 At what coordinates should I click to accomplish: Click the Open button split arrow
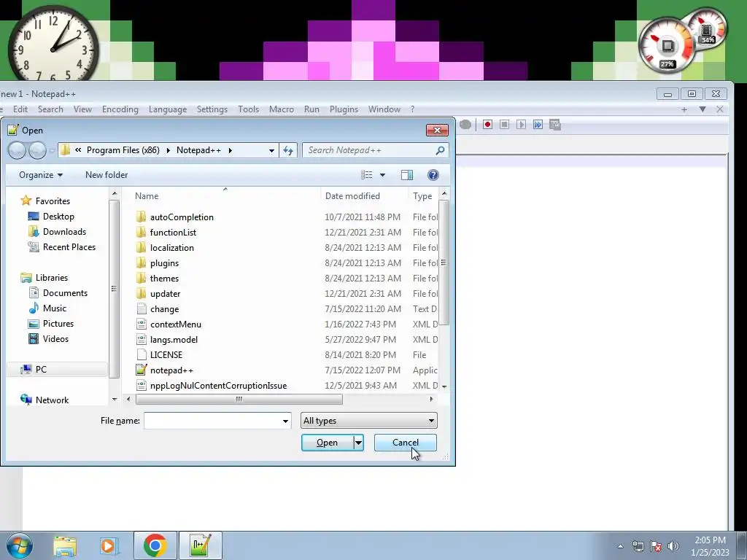pos(358,443)
